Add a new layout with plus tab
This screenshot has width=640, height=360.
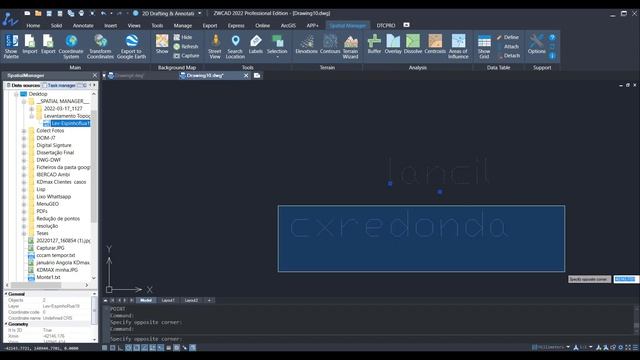209,300
